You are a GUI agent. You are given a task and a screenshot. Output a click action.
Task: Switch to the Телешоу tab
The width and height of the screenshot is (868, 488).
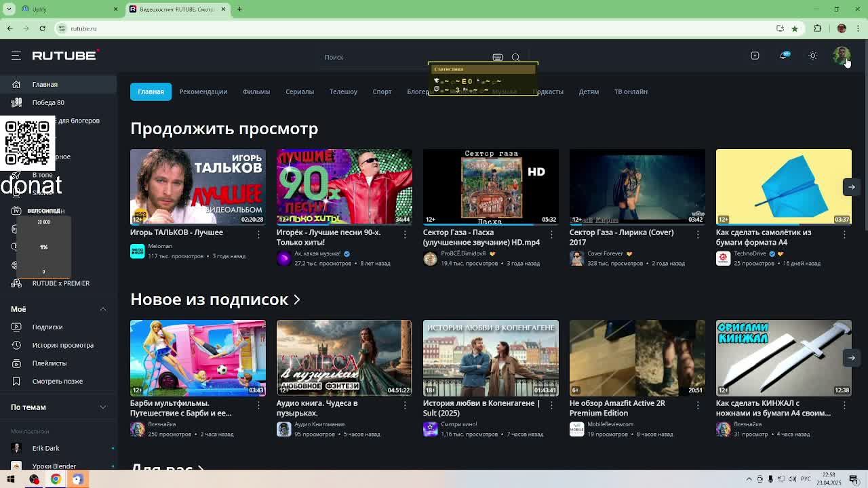(x=343, y=91)
